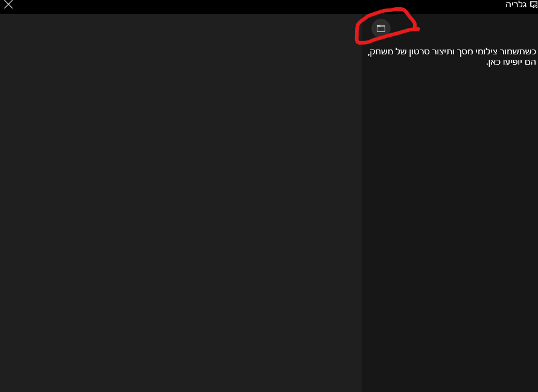Click the round button holding the folder icon
538x392 pixels.
(x=381, y=28)
